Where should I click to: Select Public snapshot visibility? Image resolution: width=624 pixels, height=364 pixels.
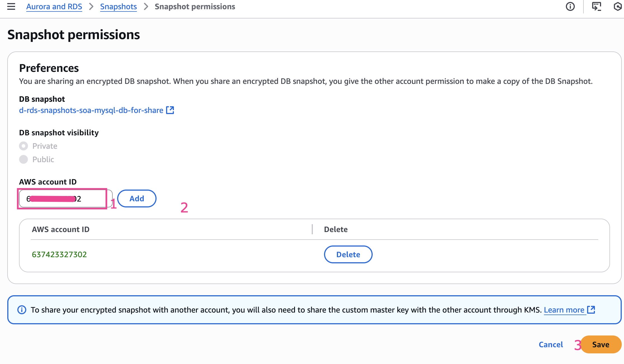(23, 159)
